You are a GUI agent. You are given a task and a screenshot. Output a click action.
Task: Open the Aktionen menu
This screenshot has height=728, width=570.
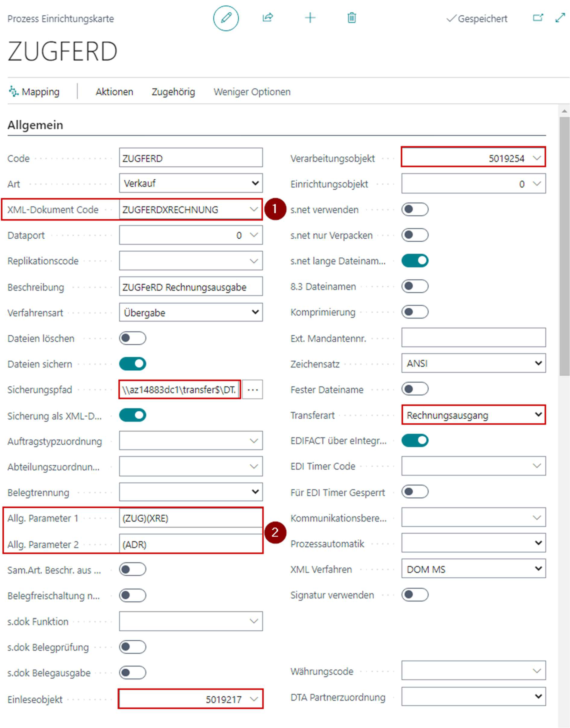(x=114, y=92)
